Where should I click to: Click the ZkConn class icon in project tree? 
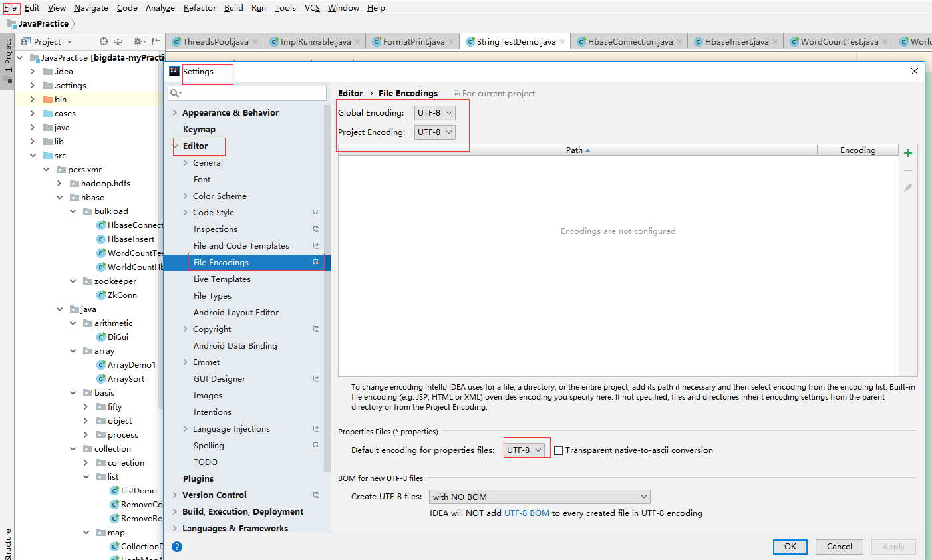(102, 295)
